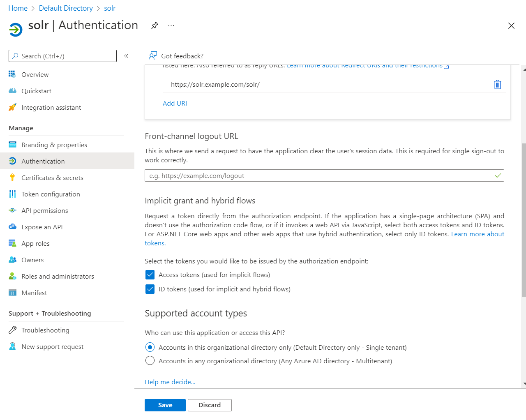Uncheck Access tokens for implicit flows
Image resolution: width=526 pixels, height=420 pixels.
[150, 275]
